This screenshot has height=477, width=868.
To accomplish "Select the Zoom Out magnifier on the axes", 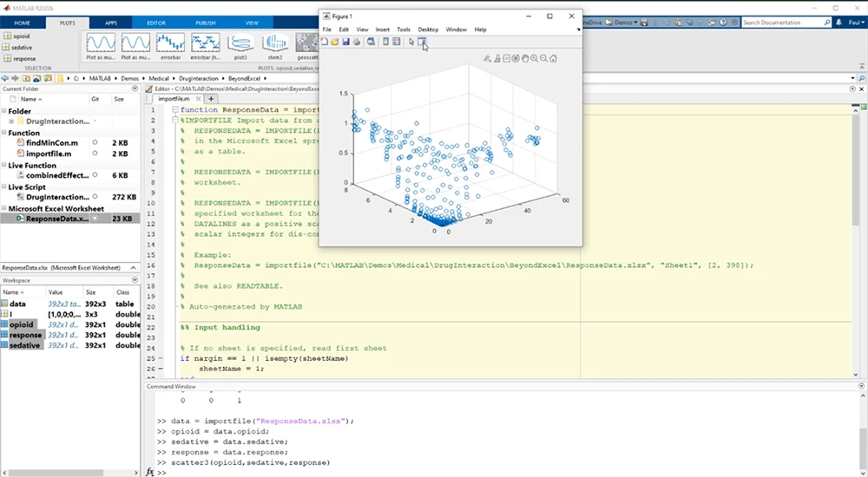I will tap(543, 58).
